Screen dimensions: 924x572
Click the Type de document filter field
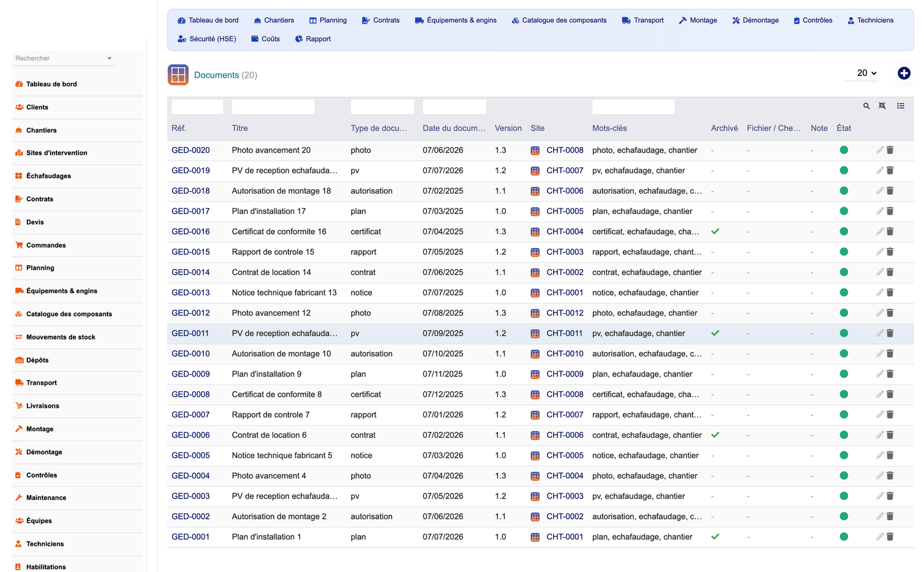point(382,107)
